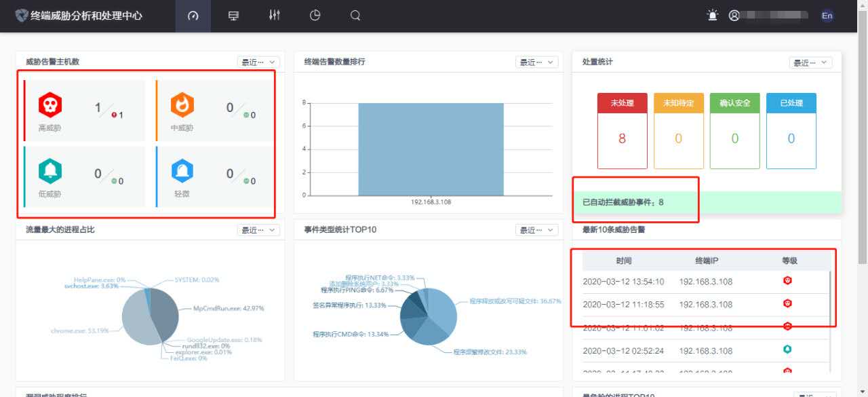Click the filter sliders icon in navbar
This screenshot has width=868, height=397.
coord(274,15)
